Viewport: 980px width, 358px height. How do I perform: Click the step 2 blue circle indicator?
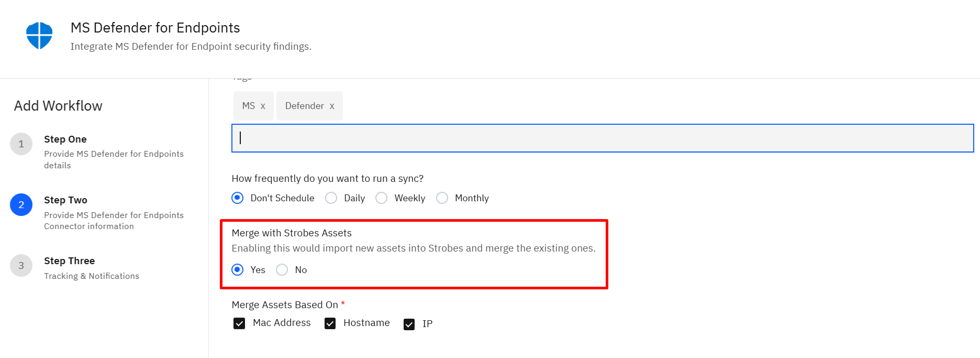click(x=21, y=205)
